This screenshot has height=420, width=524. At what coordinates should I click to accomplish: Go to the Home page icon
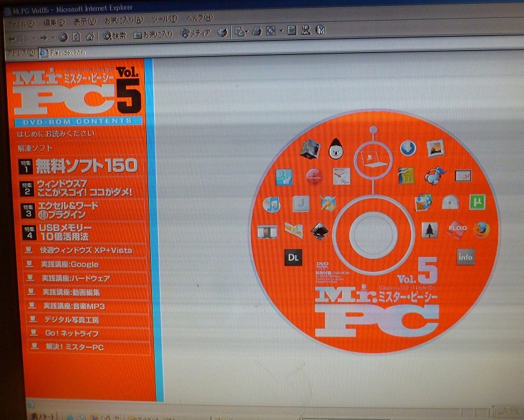click(90, 36)
